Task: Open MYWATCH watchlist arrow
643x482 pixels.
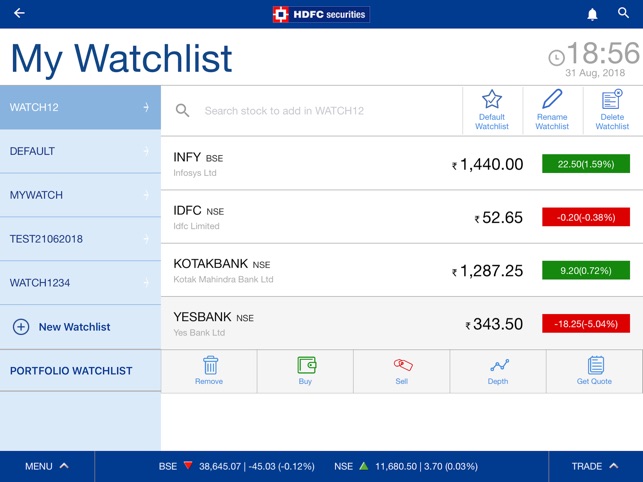Action: 146,195
